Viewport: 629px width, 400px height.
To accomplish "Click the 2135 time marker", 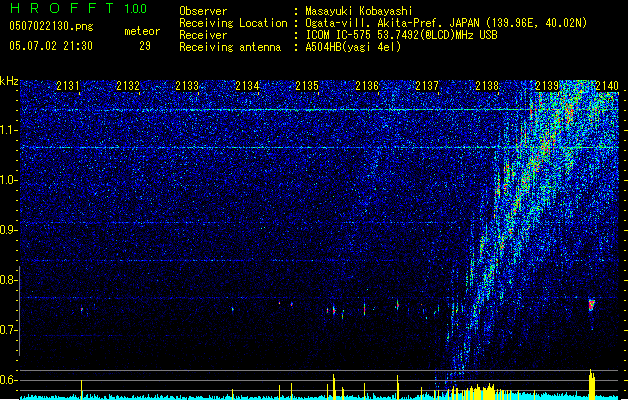I will point(307,86).
